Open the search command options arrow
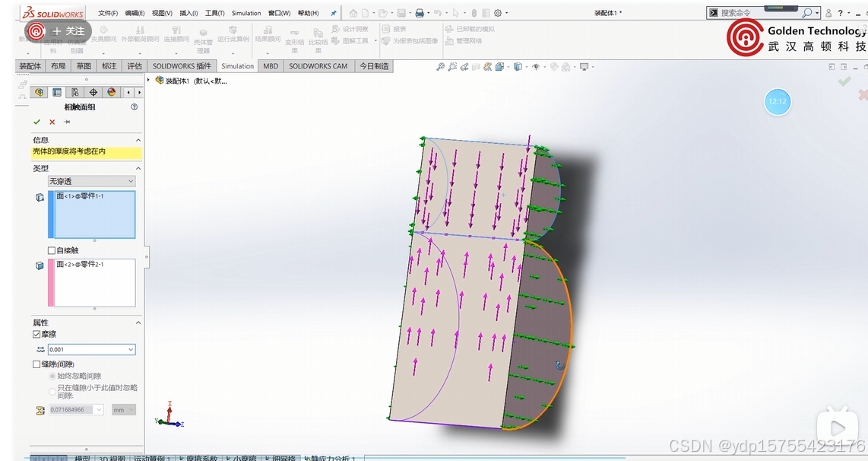 tap(817, 13)
